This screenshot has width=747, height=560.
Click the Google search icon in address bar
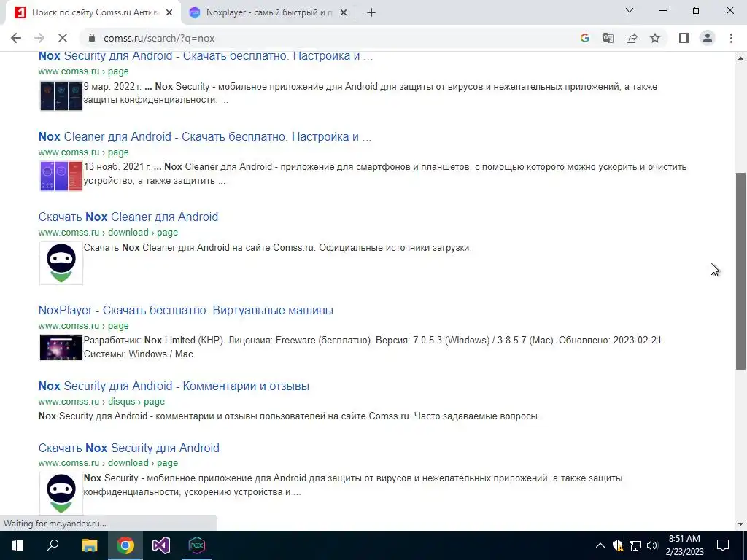[584, 38]
